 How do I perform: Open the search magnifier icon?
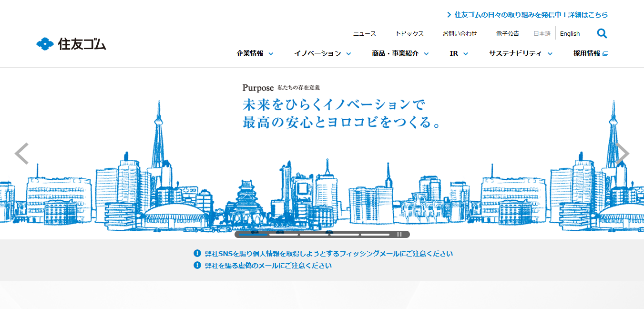coord(602,33)
